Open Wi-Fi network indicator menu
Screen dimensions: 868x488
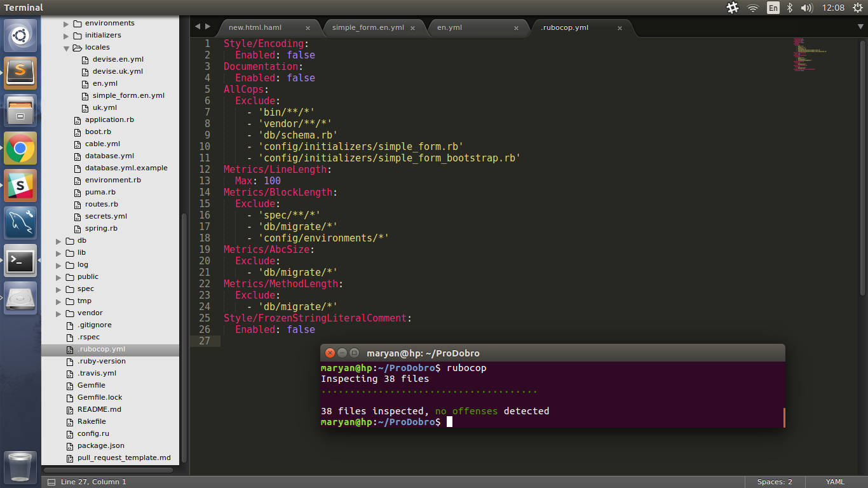point(753,8)
